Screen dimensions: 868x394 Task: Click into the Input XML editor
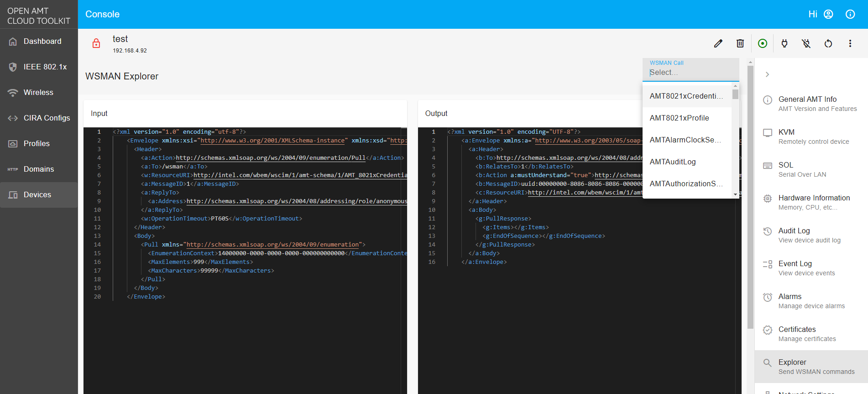[x=245, y=260]
